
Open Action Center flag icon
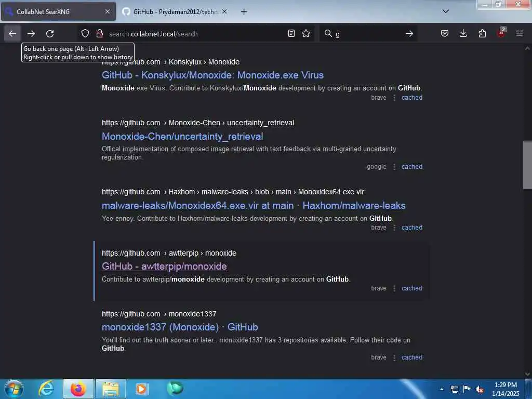click(467, 389)
